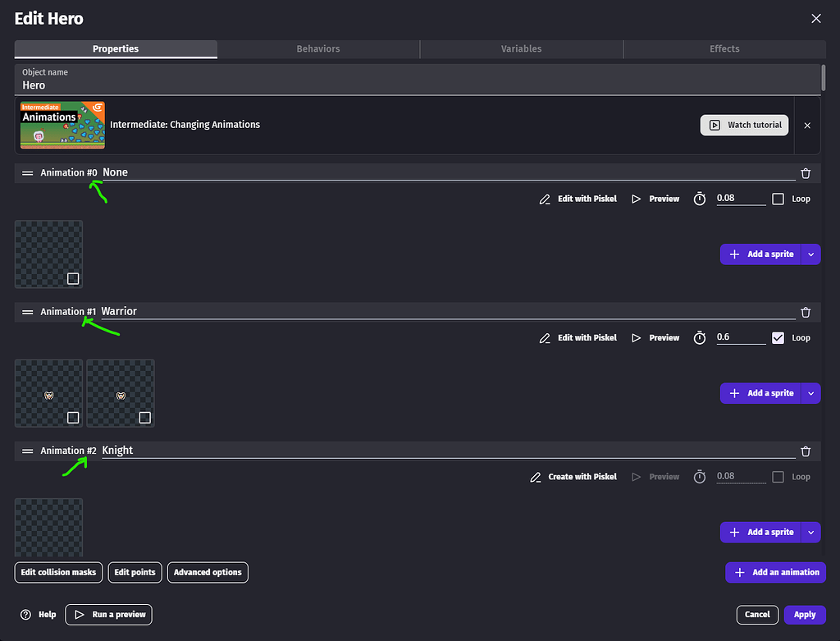Delete the Knight animation with the trash icon
Viewport: 840px width, 641px height.
pyautogui.click(x=805, y=451)
